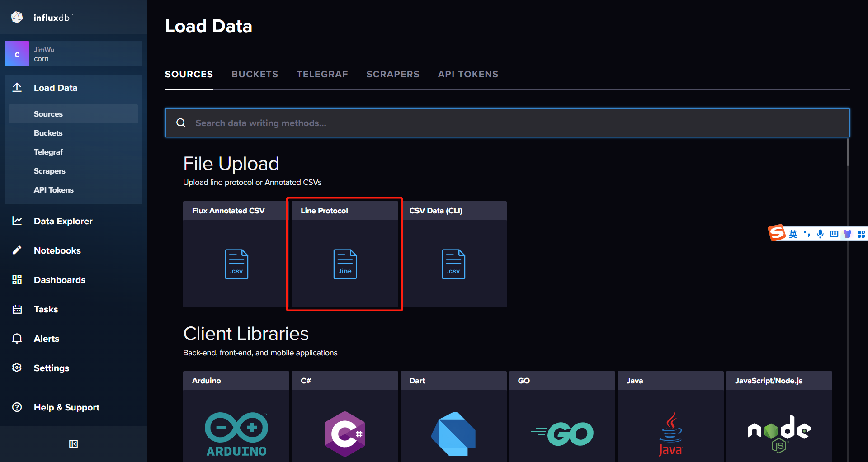Open the IME soft keyboard icon
Viewport: 868px width, 462px height.
pos(834,234)
